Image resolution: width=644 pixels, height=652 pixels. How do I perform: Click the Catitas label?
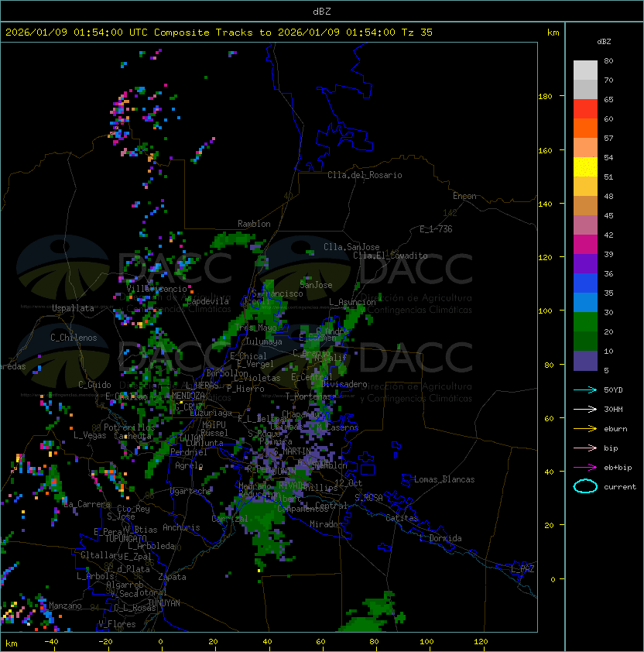coord(402,518)
